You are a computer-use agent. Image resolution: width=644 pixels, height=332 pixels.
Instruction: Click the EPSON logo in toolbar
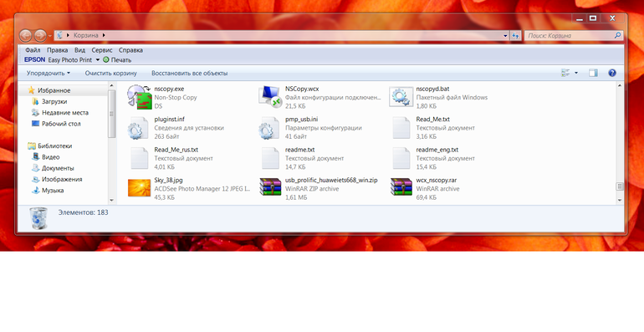[34, 59]
